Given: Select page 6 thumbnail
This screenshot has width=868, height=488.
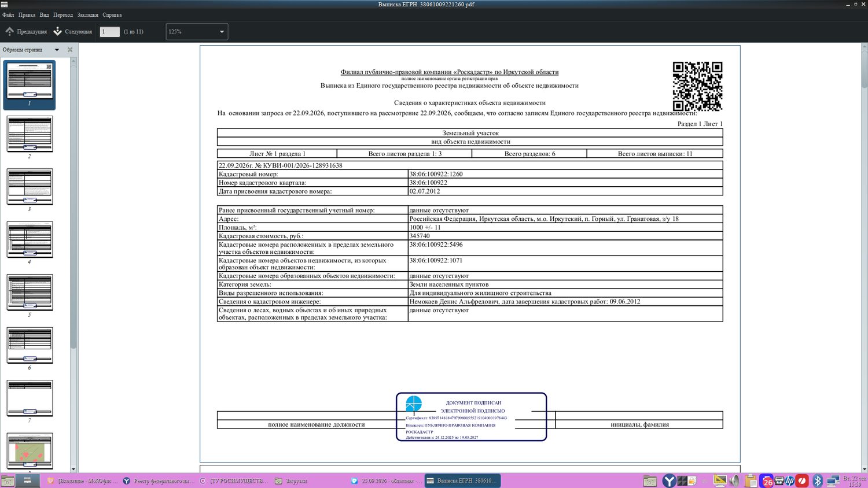Looking at the screenshot, I should 30,345.
